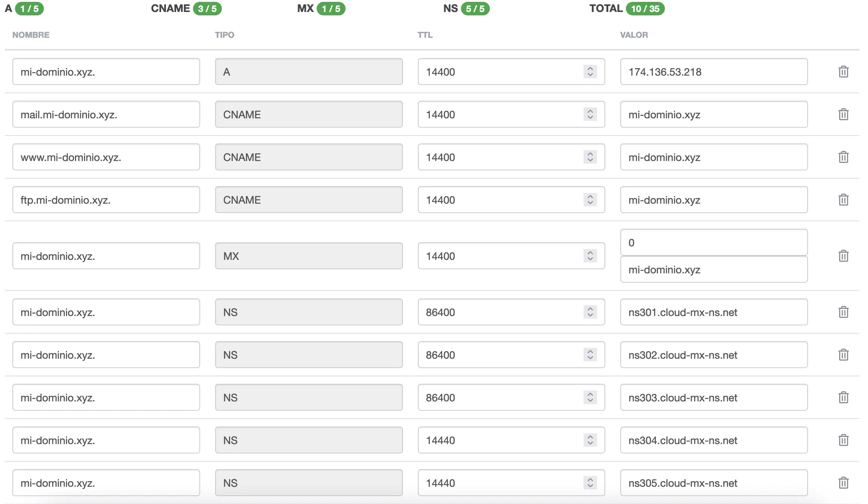868x504 pixels.
Task: Delete the ns303.cloud-mx-ns.net NS record
Action: point(843,397)
